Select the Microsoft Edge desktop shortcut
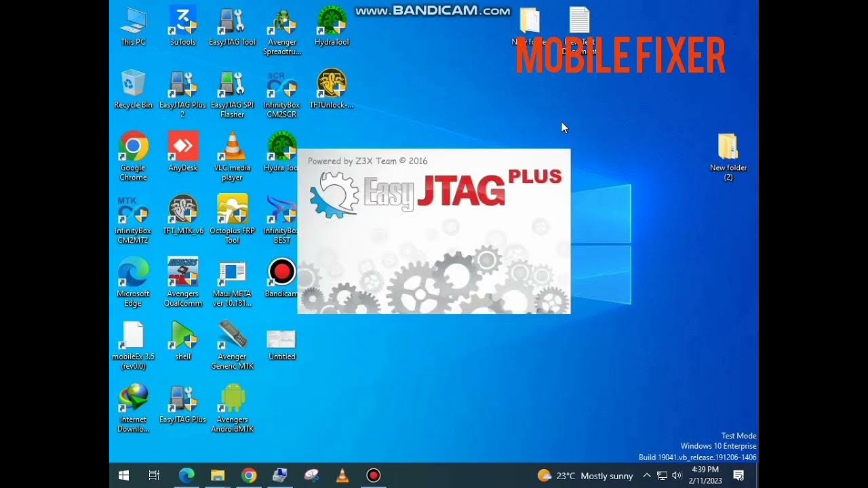The height and width of the screenshot is (488, 868). point(133,282)
